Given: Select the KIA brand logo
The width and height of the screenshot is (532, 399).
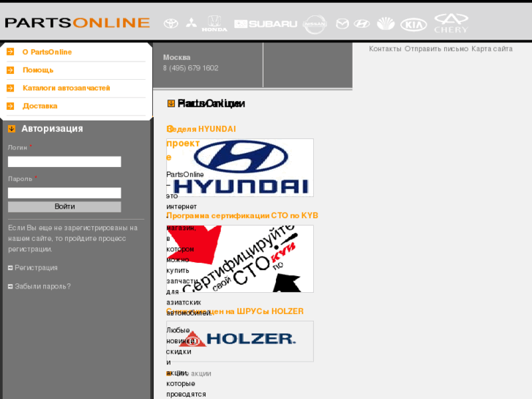Looking at the screenshot, I should 413,24.
